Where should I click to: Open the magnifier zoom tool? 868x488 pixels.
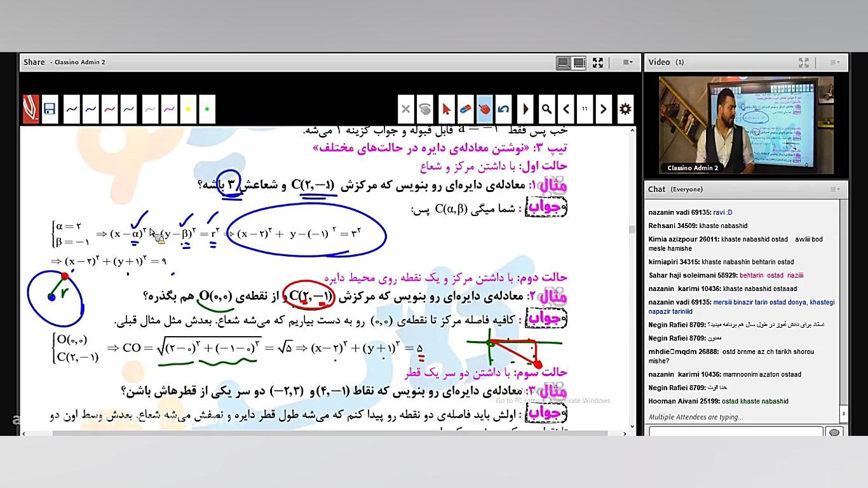click(x=546, y=109)
